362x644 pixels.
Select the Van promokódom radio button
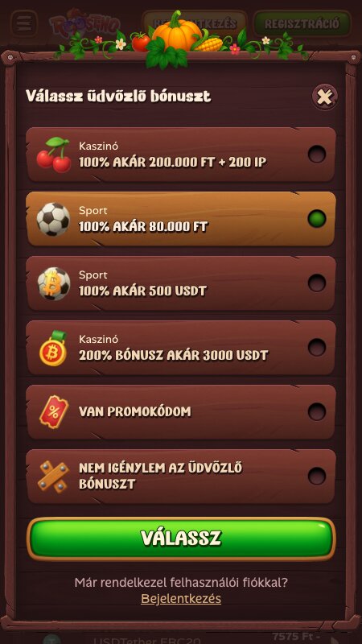pyautogui.click(x=317, y=411)
